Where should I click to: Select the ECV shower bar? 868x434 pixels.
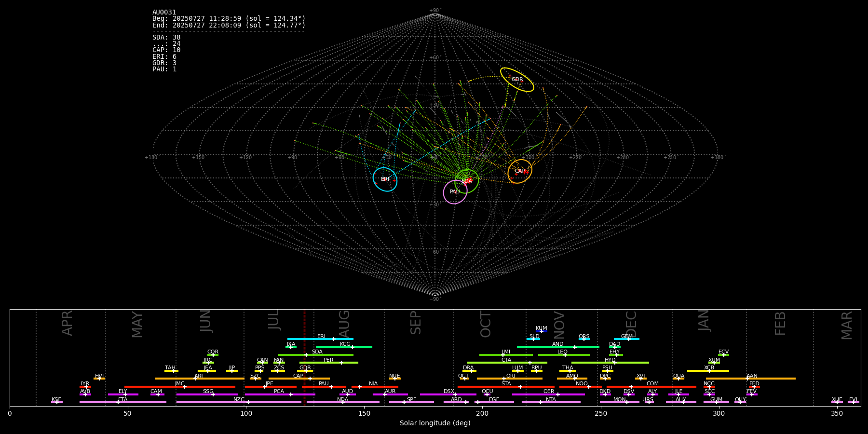[x=723, y=355]
